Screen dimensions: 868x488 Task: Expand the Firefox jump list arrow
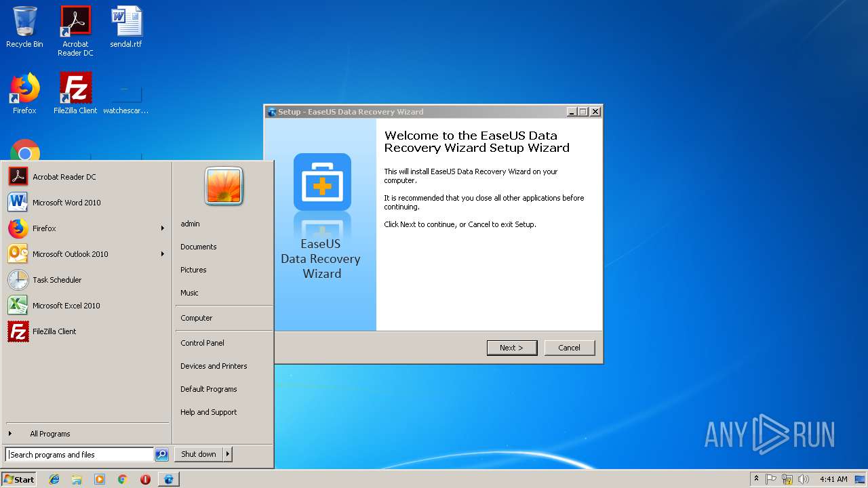163,228
